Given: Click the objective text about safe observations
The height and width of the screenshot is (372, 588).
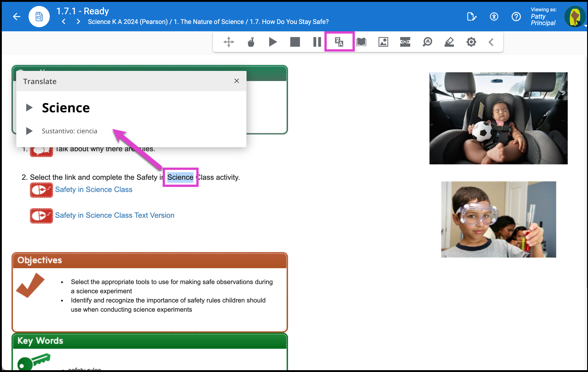Looking at the screenshot, I should 172,286.
